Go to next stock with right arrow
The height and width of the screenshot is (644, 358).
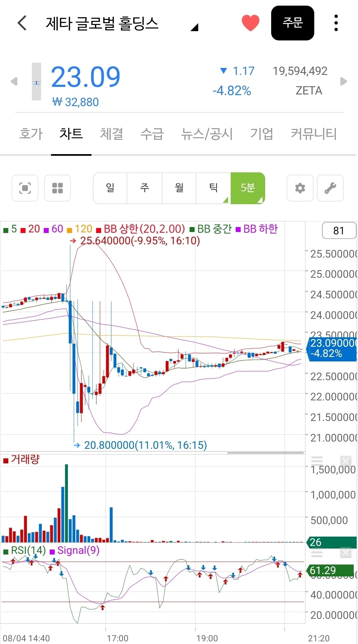(344, 81)
